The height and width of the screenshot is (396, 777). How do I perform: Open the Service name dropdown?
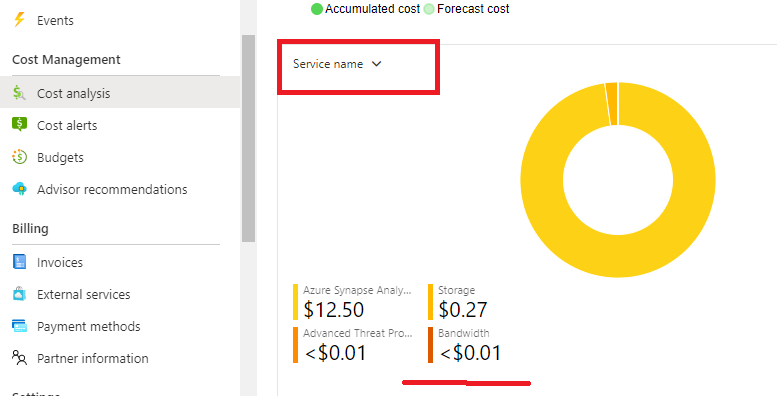coord(337,64)
